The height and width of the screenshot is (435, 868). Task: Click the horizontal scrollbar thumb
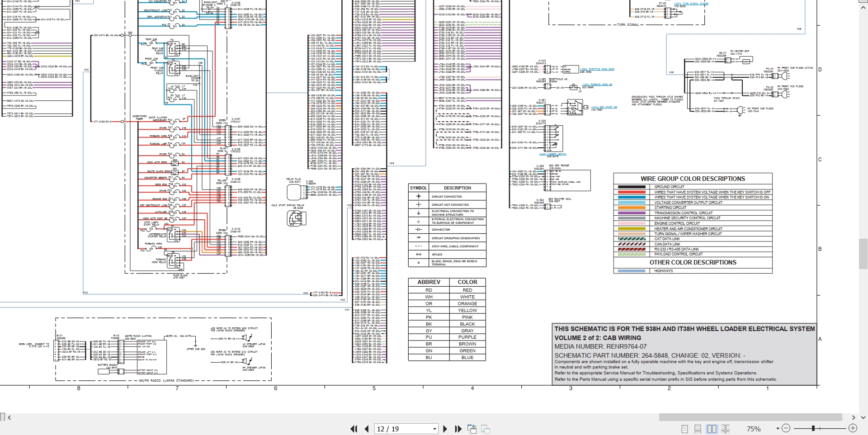(750, 417)
